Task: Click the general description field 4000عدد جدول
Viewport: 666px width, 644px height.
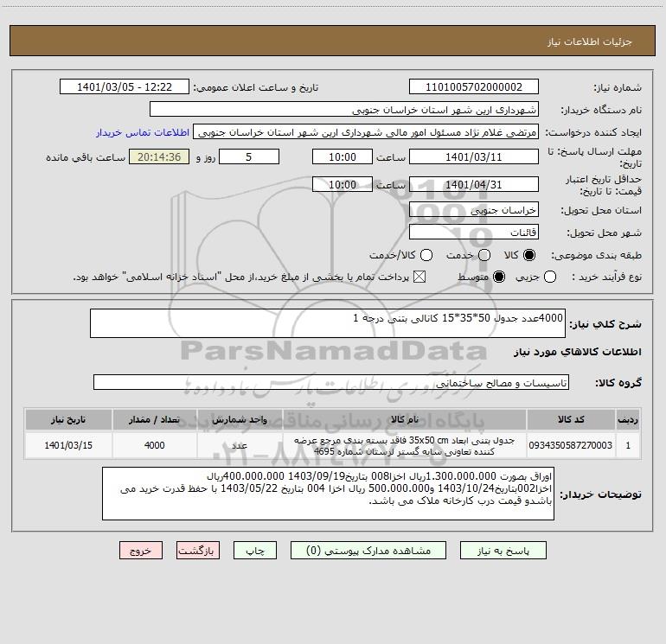Action: pos(328,323)
